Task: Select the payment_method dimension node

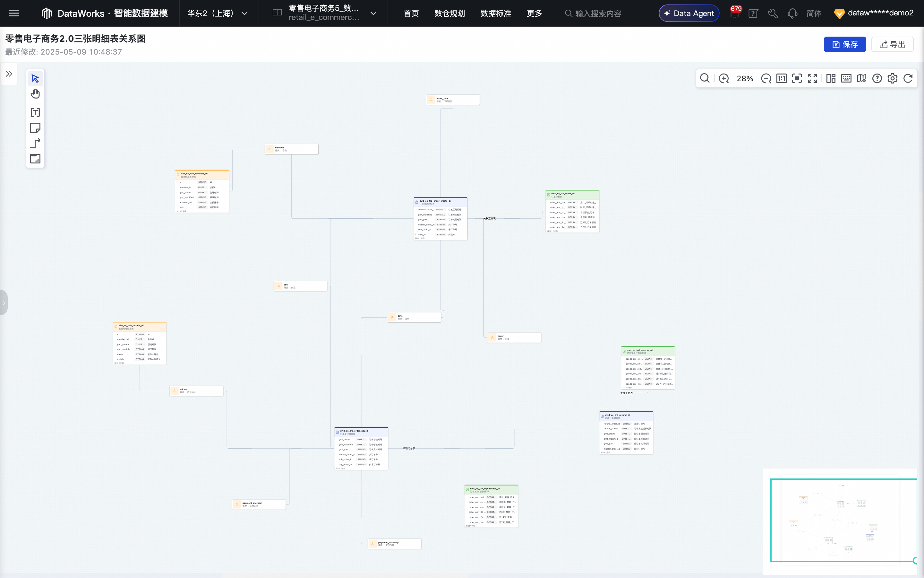Action: (x=259, y=504)
